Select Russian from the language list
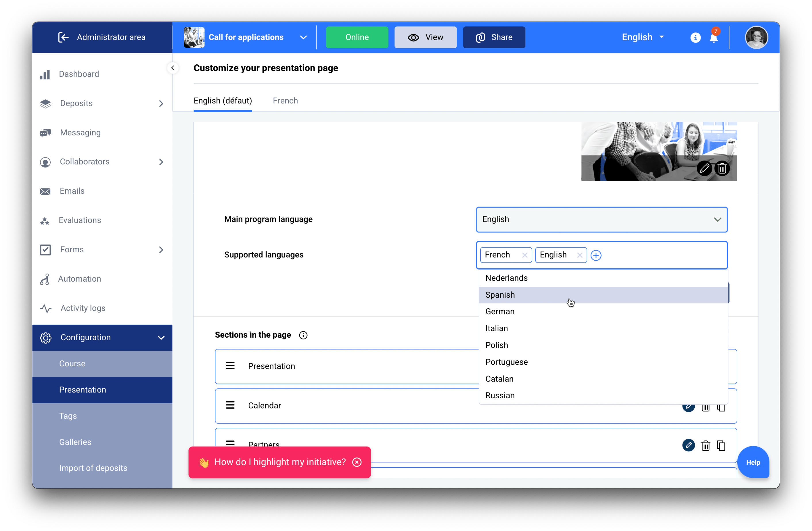 click(603, 395)
